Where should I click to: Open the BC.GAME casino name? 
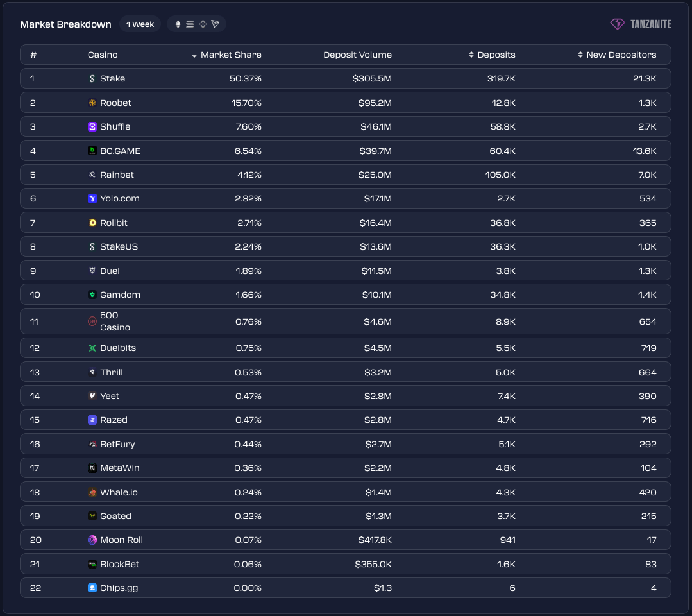click(x=120, y=151)
